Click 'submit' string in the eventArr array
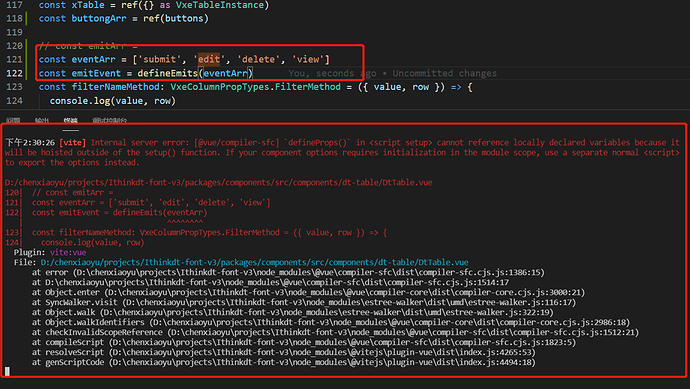 pyautogui.click(x=160, y=59)
